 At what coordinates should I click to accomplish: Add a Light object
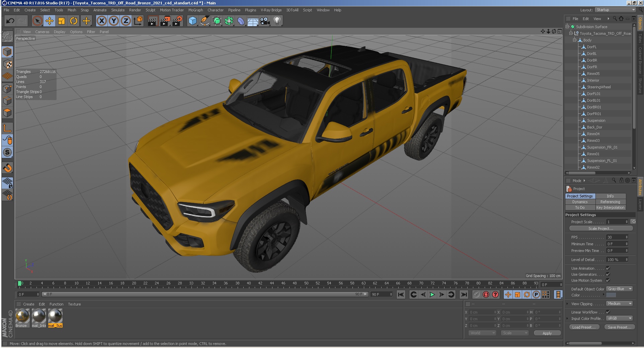[277, 21]
